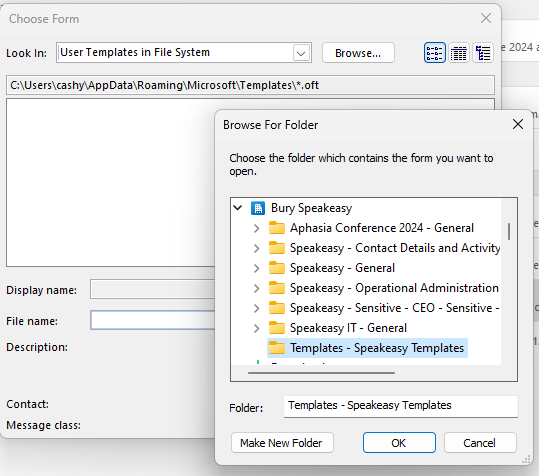
Task: Click Make New Folder button
Action: pyautogui.click(x=282, y=443)
